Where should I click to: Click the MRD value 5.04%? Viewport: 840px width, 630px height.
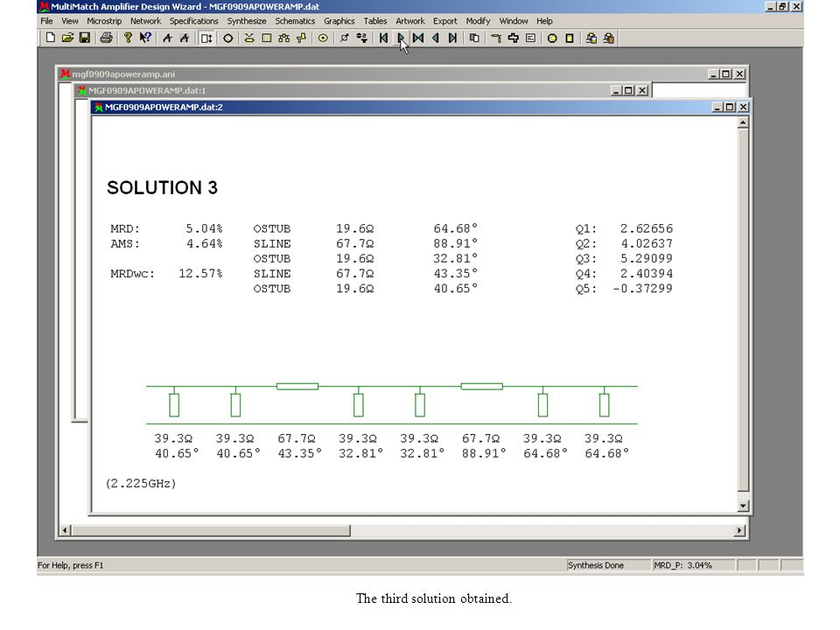point(204,228)
